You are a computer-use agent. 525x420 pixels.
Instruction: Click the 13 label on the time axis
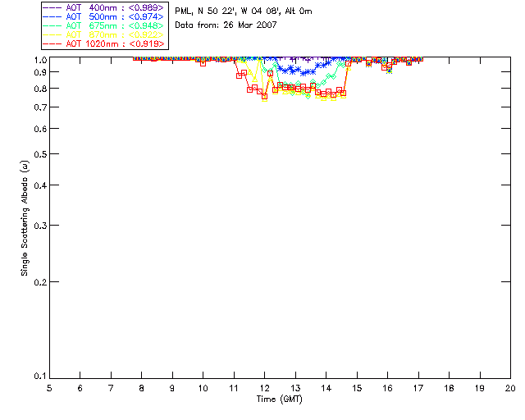point(295,388)
